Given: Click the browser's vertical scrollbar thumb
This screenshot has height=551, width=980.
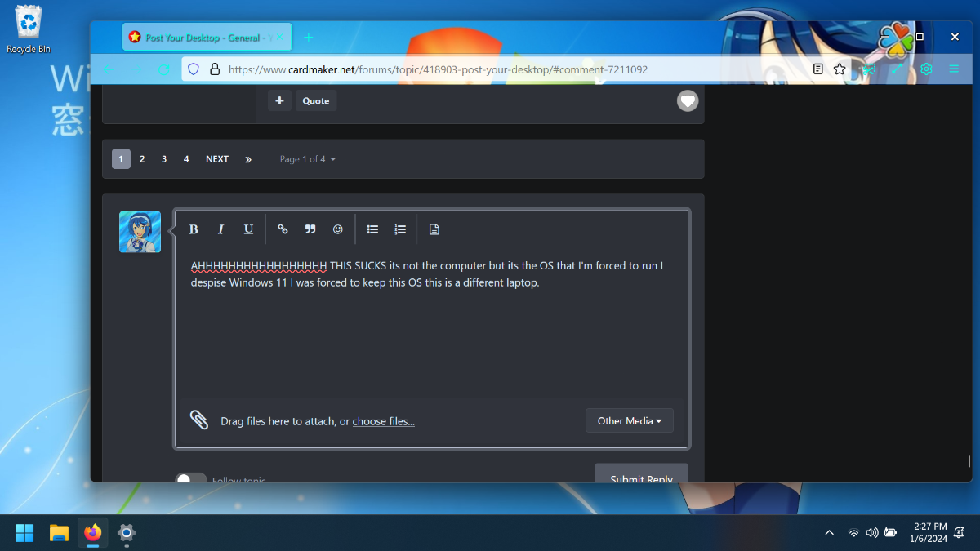Looking at the screenshot, I should click(x=969, y=461).
